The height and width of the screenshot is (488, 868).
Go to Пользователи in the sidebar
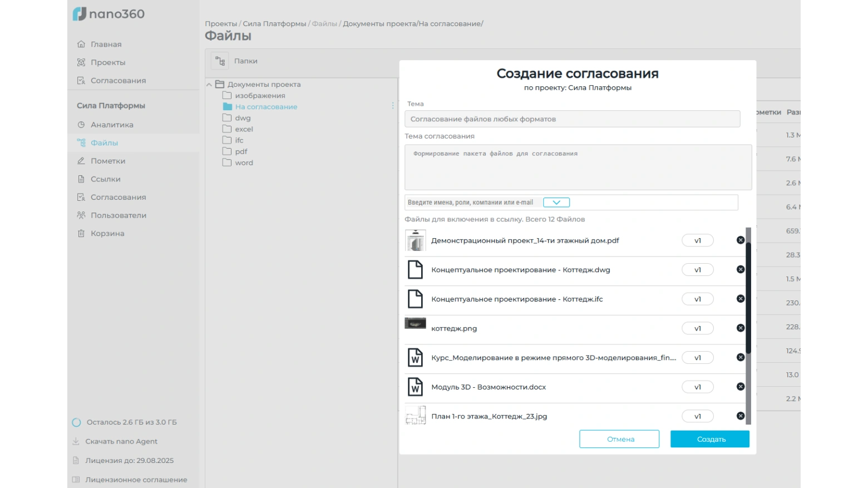(118, 215)
